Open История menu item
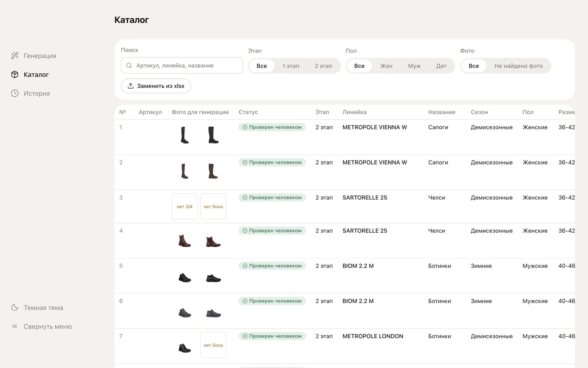This screenshot has height=368, width=588. tap(31, 93)
